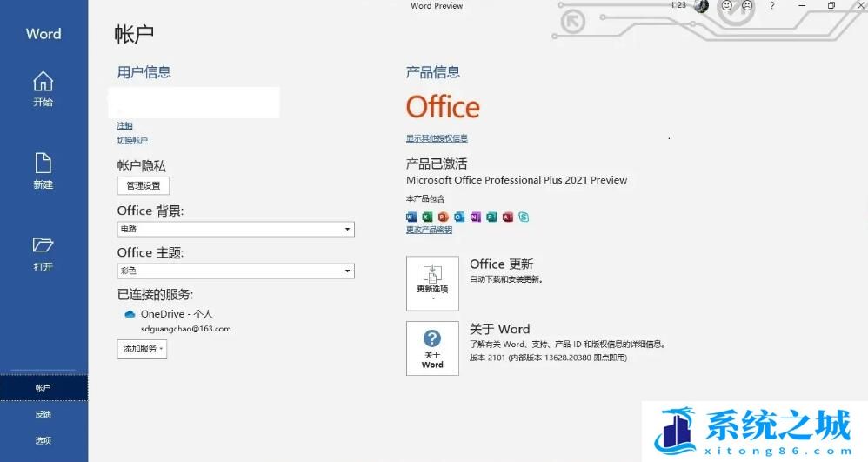868x462 pixels.
Task: Click the Publisher icon in product list
Action: coord(491,217)
